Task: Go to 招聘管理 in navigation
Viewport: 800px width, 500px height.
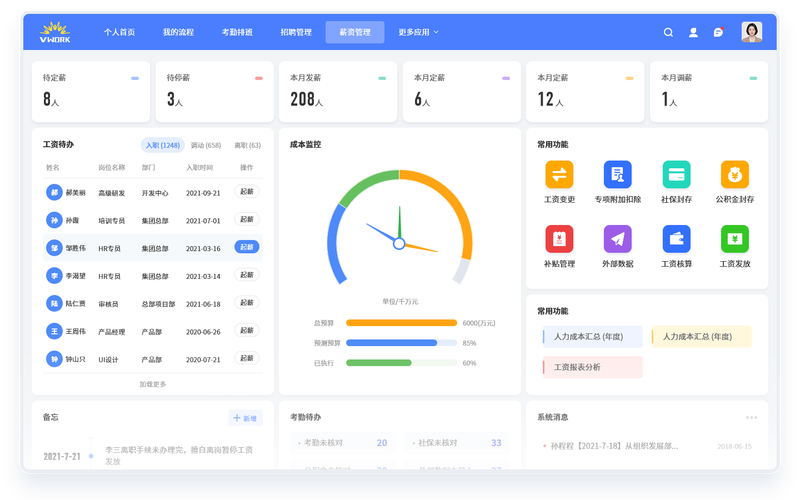Action: [296, 32]
